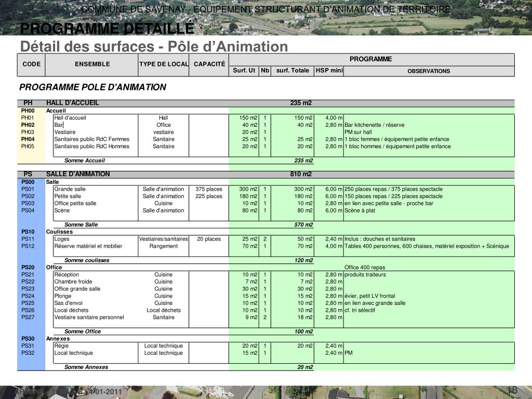Click 'Sanitaires public RdC Femmes' cell

pos(91,139)
